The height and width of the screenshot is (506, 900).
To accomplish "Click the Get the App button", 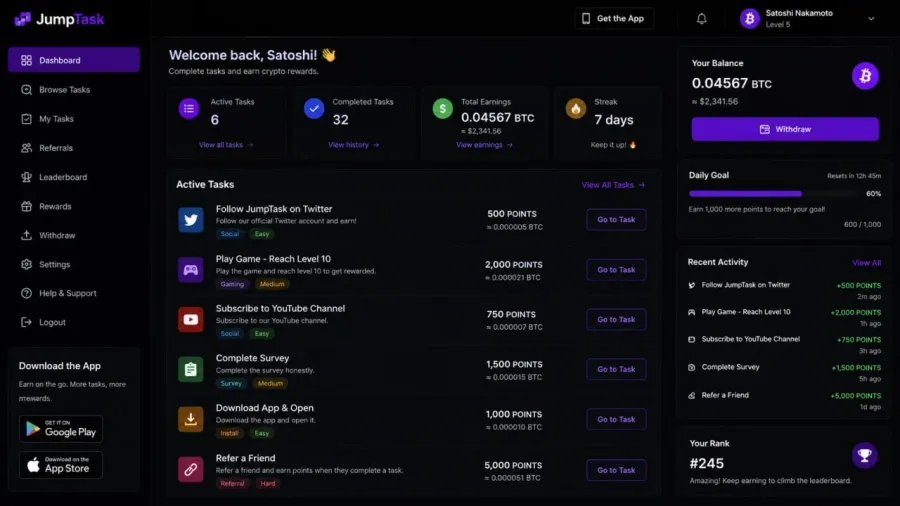I will point(614,18).
